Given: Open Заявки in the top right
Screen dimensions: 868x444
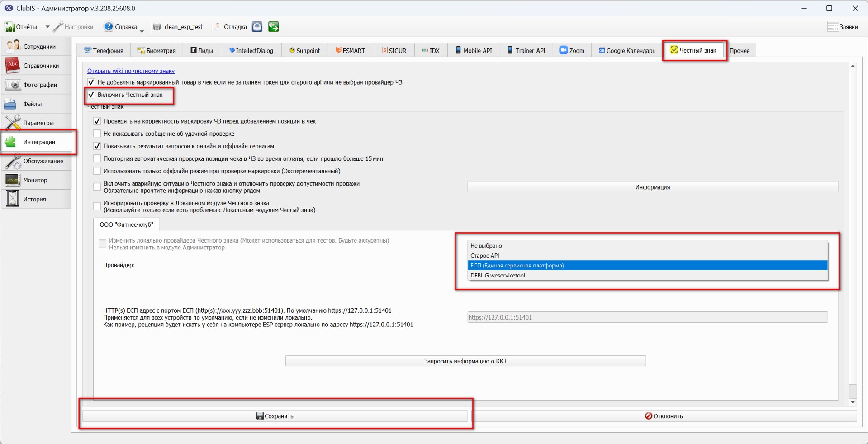Looking at the screenshot, I should pos(843,27).
